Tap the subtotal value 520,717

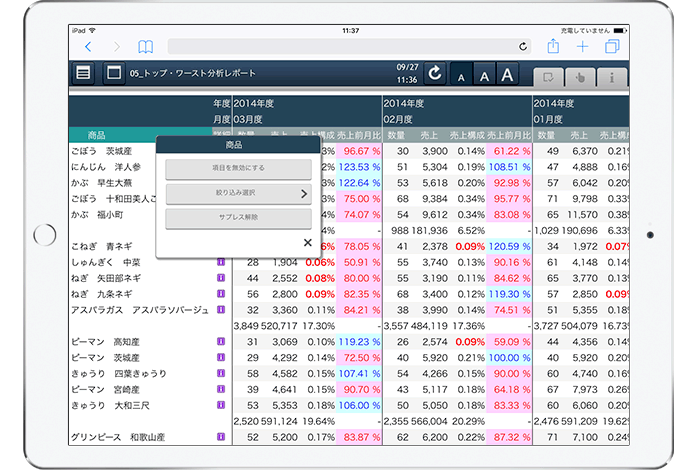279,326
